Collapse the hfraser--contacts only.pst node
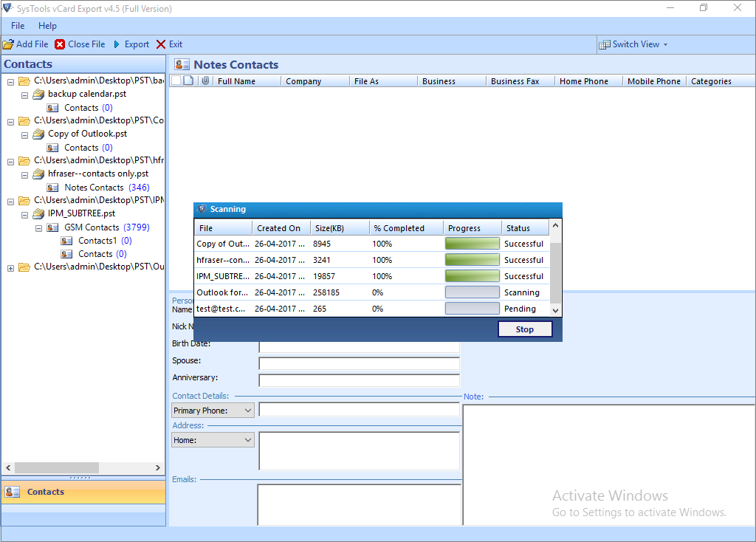Viewport: 756px width, 542px height. coord(24,176)
